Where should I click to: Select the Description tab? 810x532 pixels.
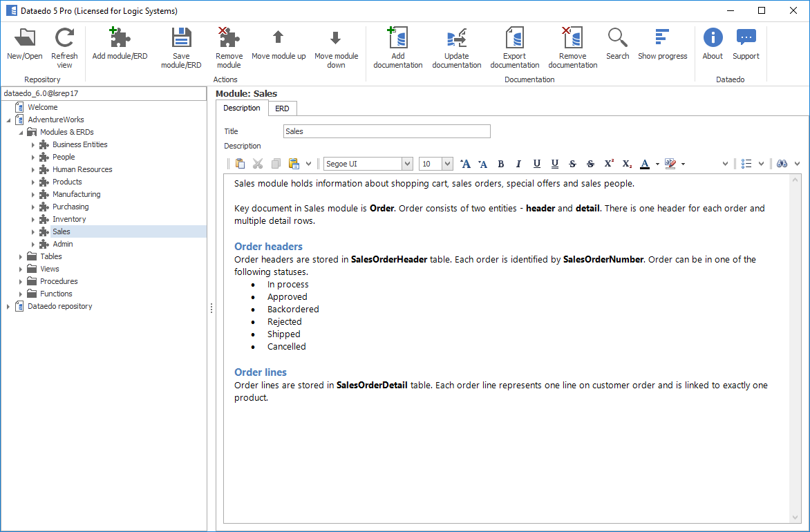click(242, 108)
